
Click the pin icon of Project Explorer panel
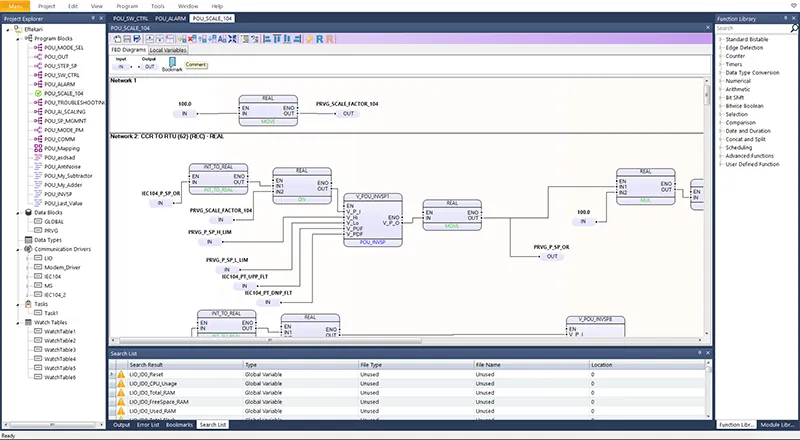(93, 18)
